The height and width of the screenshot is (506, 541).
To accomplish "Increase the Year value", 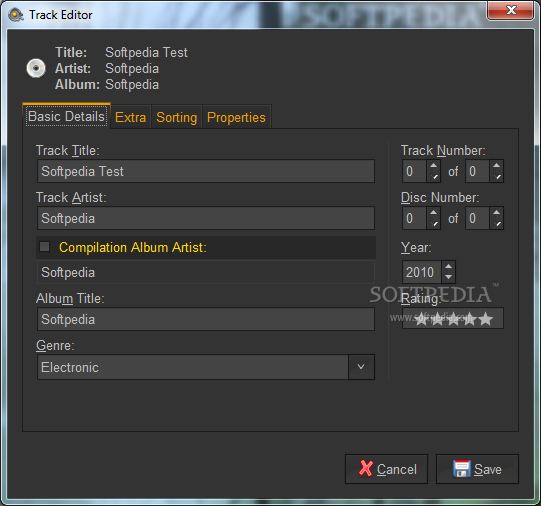I will (x=448, y=267).
